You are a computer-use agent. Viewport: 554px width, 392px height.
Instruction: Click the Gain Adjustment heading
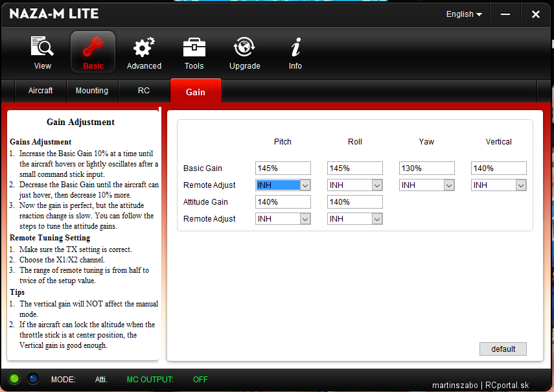[x=80, y=122]
